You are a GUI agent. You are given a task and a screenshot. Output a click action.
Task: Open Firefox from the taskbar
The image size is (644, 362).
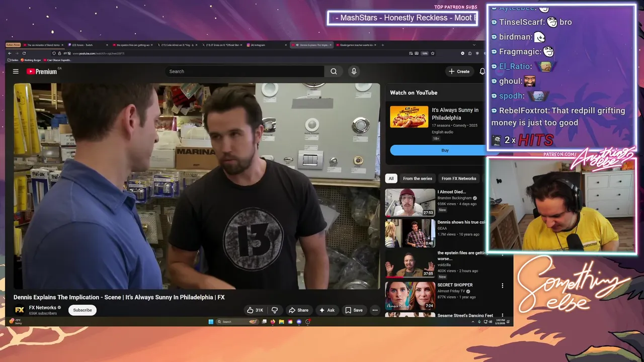click(273, 322)
